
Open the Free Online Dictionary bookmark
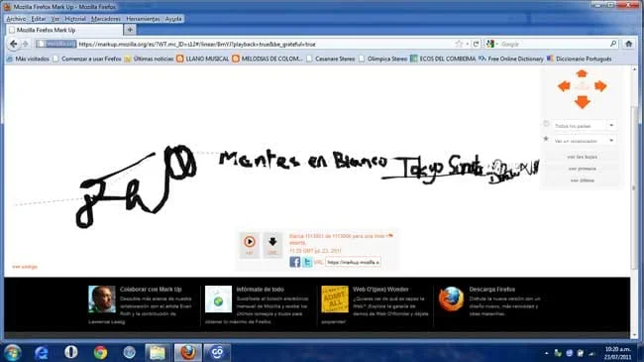511,59
